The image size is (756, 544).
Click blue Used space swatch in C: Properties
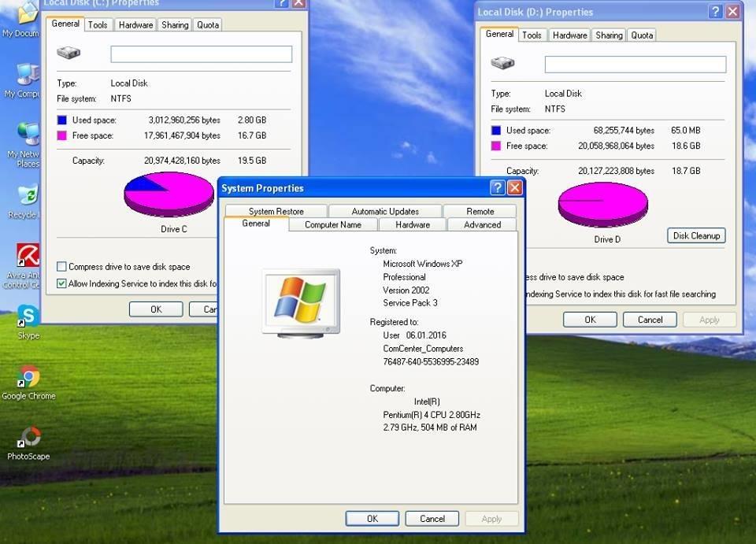[x=61, y=120]
